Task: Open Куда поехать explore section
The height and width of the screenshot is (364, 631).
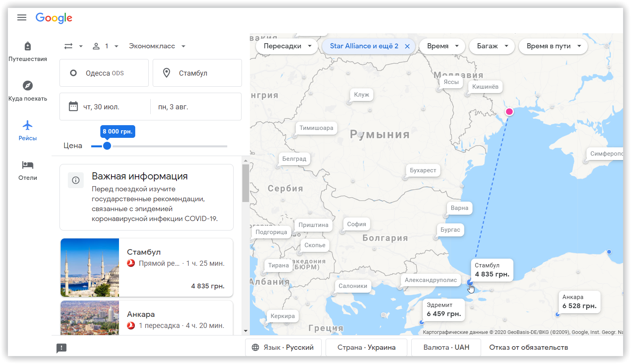Action: coord(28,91)
